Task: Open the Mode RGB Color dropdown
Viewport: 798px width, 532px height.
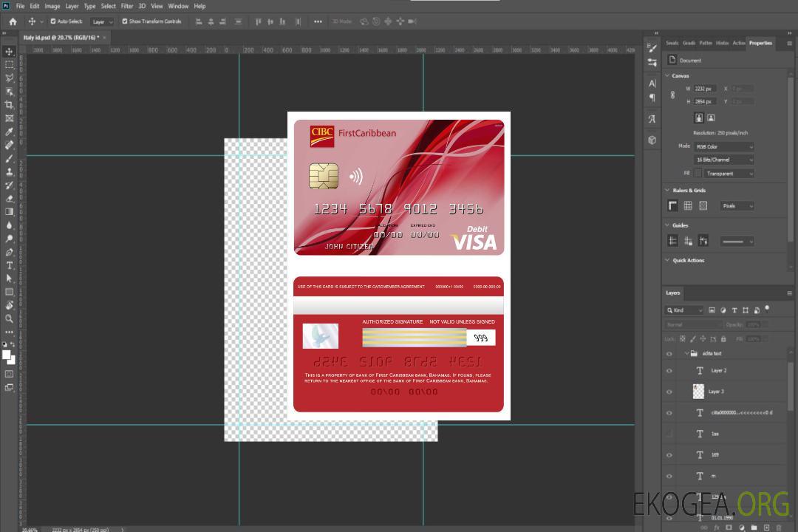Action: (x=723, y=146)
